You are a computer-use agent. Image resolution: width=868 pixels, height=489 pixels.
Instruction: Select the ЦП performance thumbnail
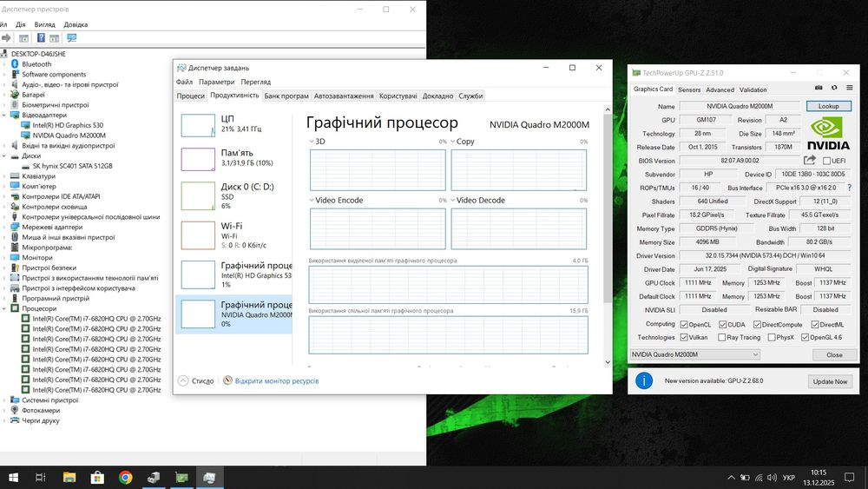pos(198,125)
